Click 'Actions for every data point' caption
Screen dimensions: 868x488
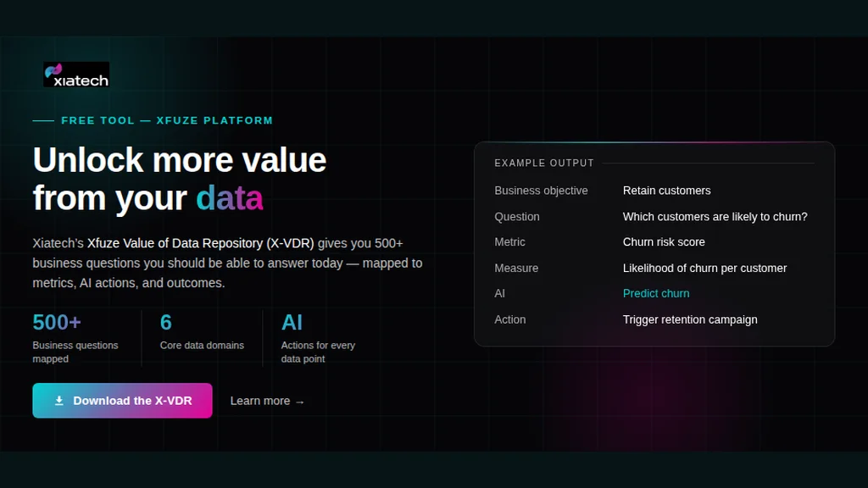coord(318,352)
